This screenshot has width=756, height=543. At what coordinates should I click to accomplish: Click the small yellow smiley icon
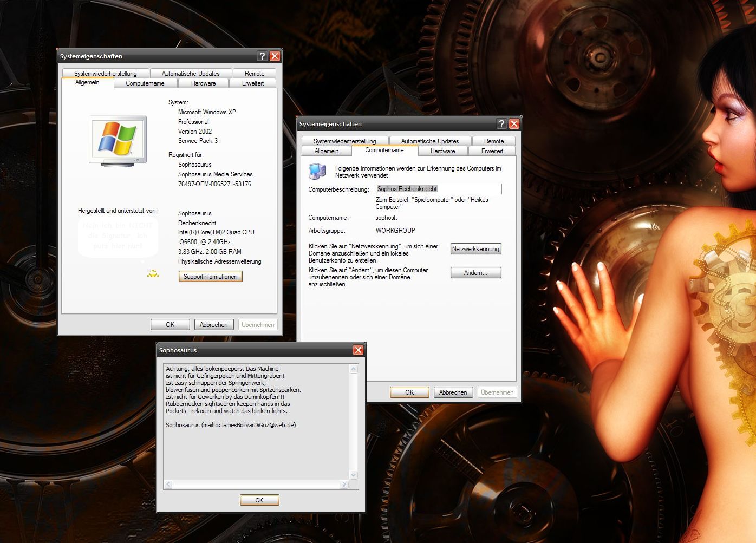click(153, 274)
